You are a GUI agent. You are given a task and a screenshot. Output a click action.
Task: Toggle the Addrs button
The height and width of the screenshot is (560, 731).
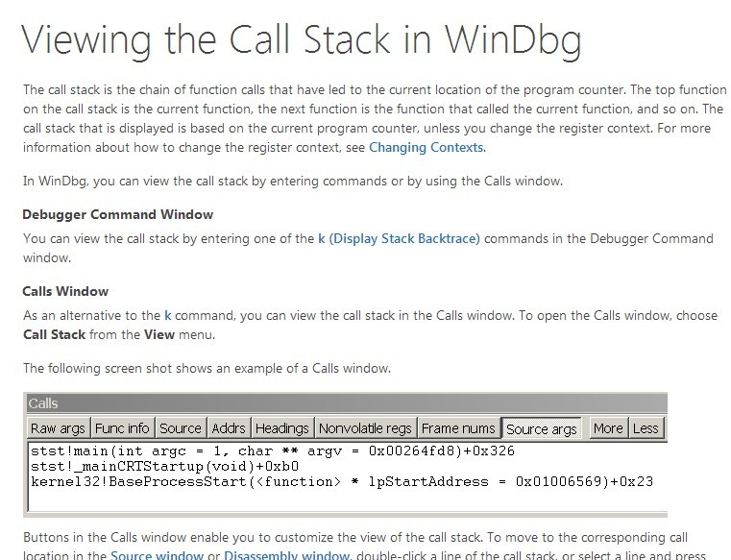point(229,428)
